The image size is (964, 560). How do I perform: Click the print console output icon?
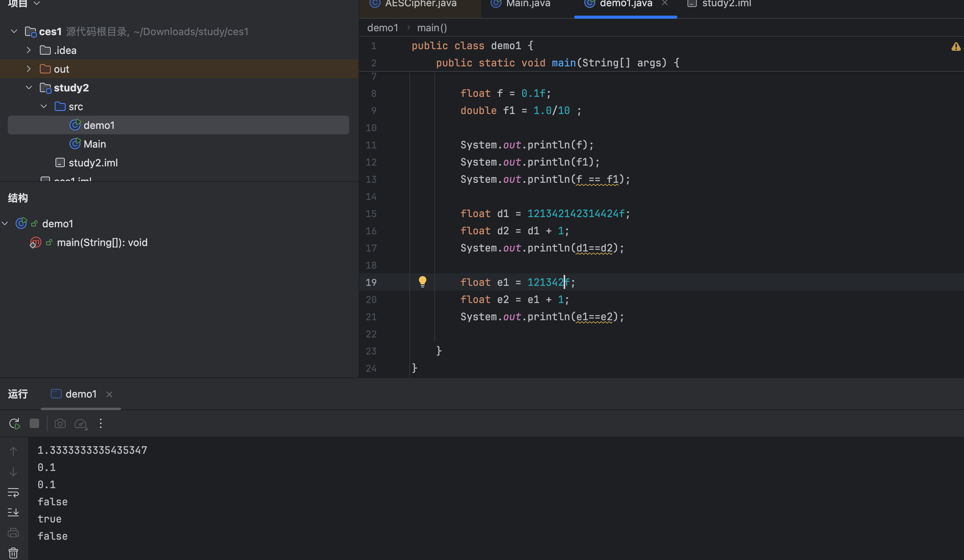(13, 533)
